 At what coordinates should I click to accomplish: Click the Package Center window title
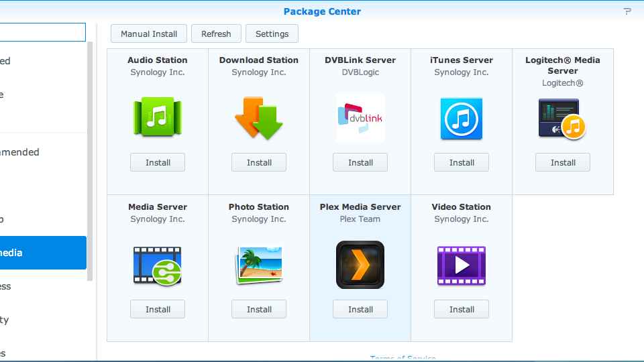tap(322, 11)
